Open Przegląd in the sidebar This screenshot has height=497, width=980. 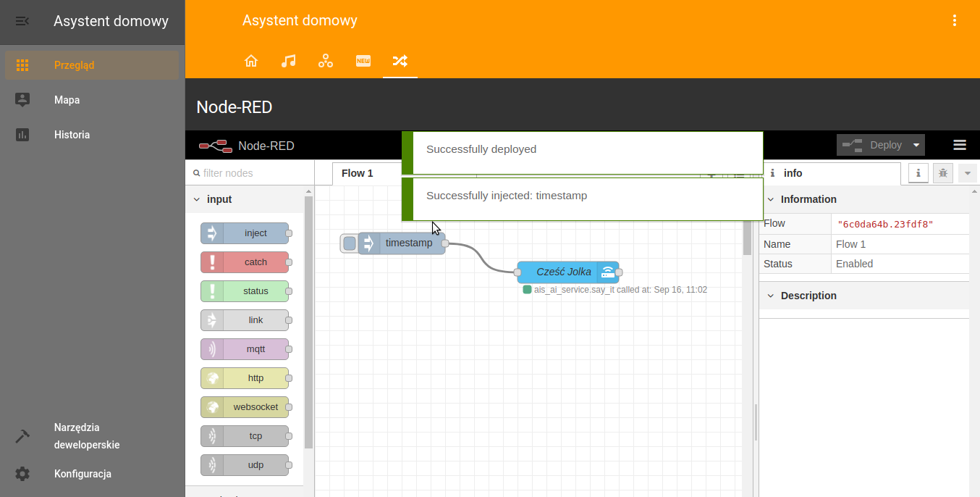[x=92, y=65]
